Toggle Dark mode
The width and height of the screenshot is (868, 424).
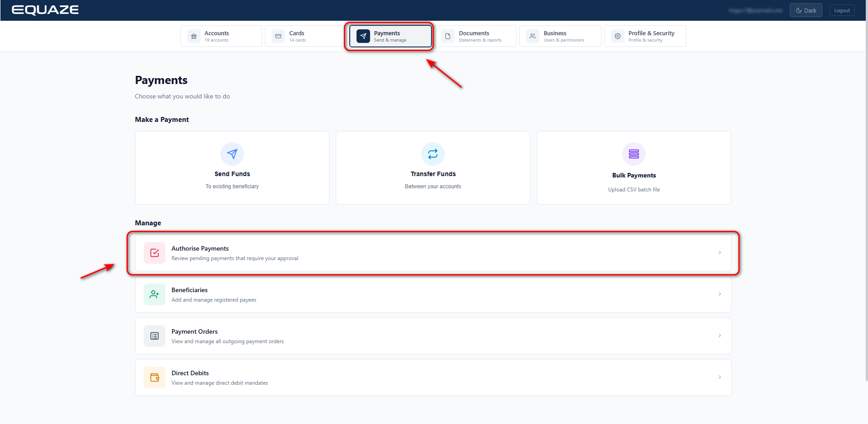click(806, 10)
